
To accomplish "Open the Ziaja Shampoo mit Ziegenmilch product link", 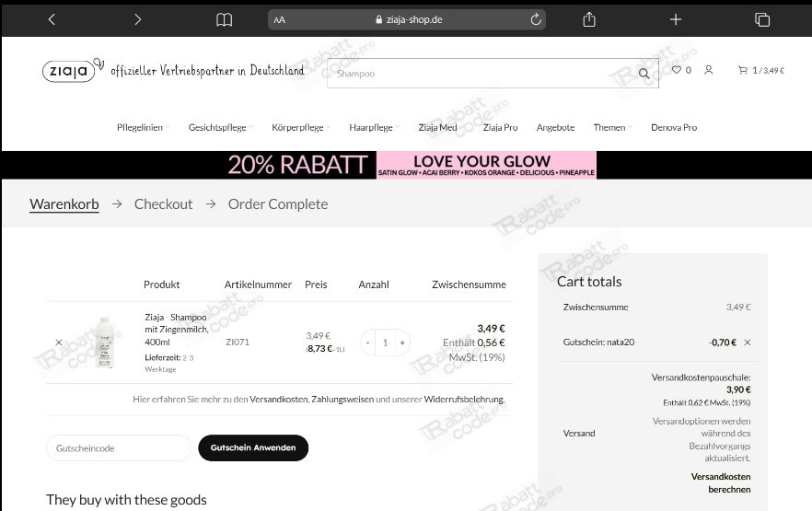I will 177,330.
